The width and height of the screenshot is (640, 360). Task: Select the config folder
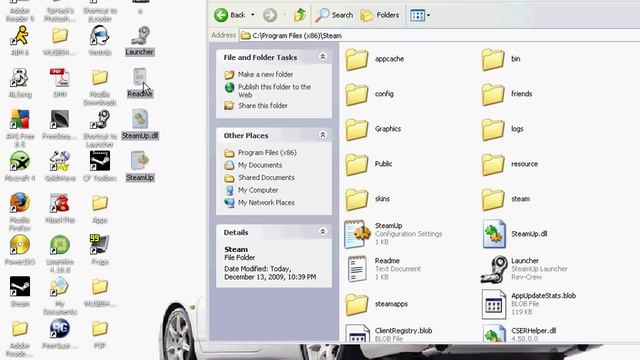click(x=369, y=94)
